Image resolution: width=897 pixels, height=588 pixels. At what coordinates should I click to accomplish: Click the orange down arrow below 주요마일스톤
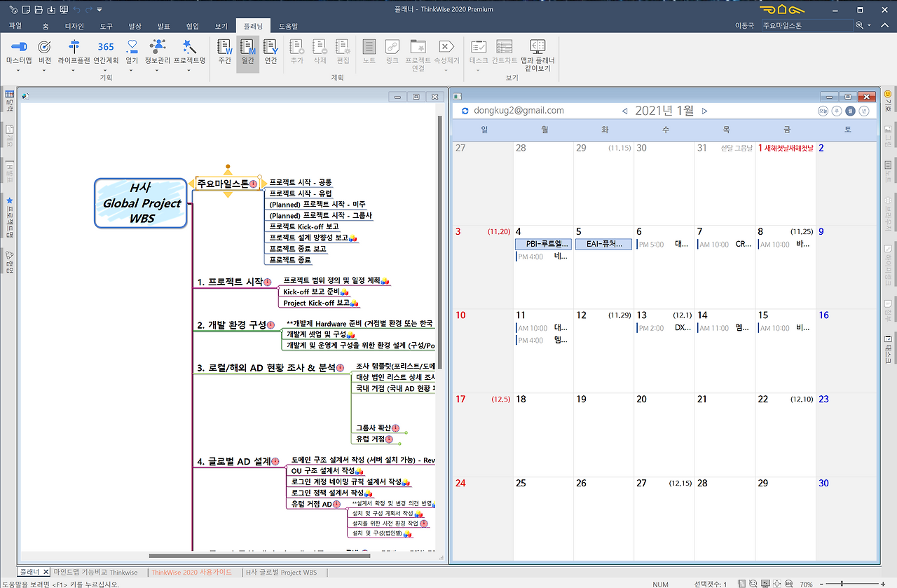[x=227, y=195]
